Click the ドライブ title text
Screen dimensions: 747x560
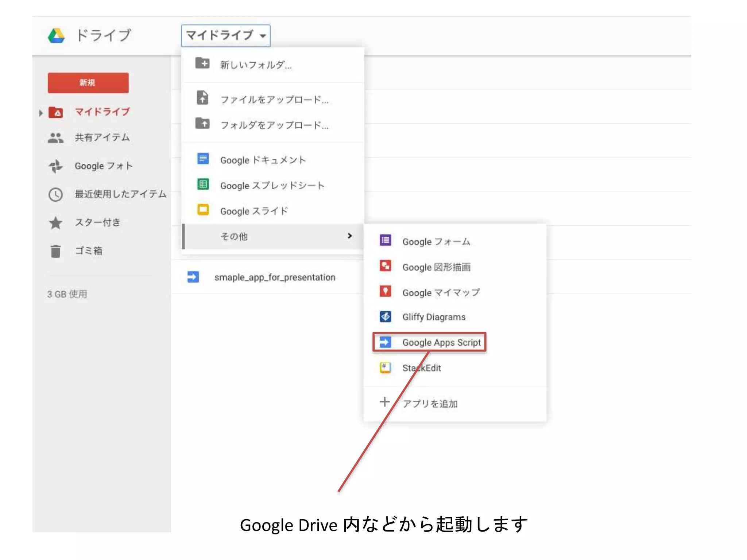(x=103, y=35)
